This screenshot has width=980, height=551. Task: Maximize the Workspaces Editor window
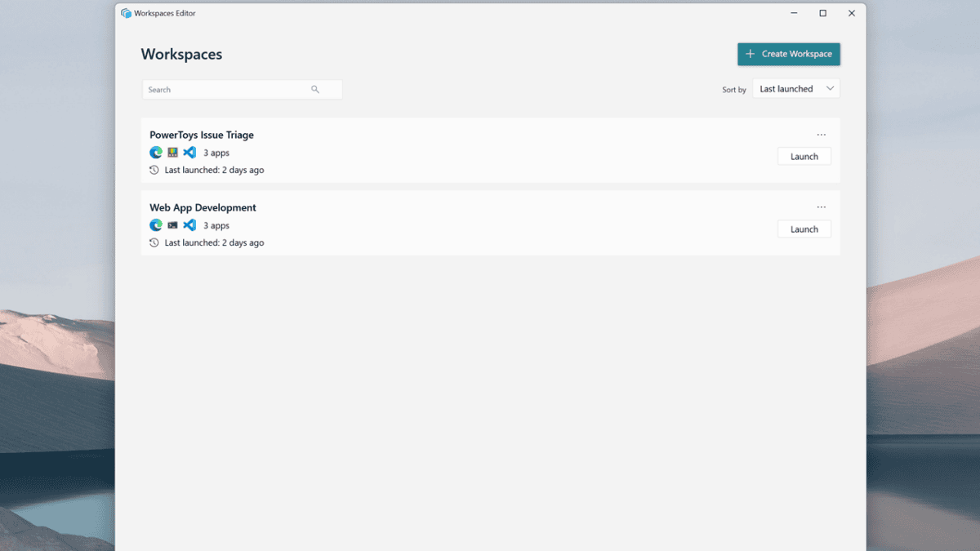(822, 13)
